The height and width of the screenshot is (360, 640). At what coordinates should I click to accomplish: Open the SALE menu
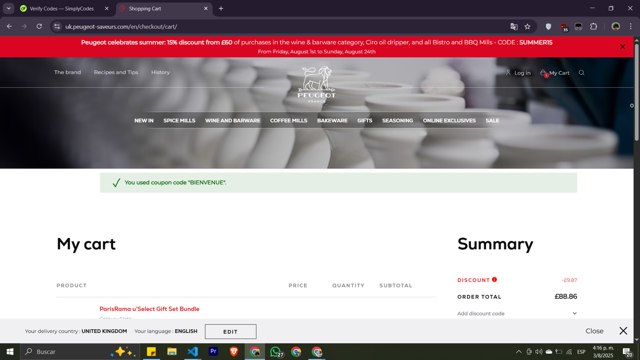(492, 120)
